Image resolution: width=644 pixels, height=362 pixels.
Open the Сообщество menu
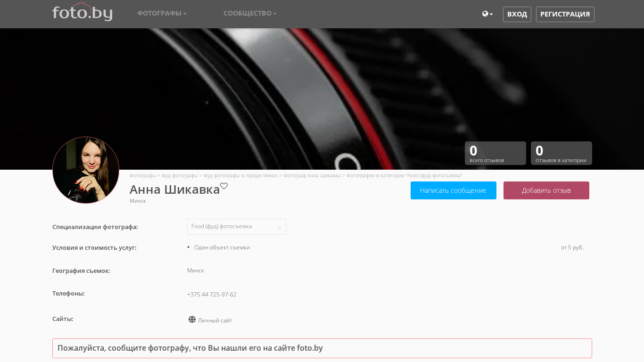pyautogui.click(x=250, y=13)
